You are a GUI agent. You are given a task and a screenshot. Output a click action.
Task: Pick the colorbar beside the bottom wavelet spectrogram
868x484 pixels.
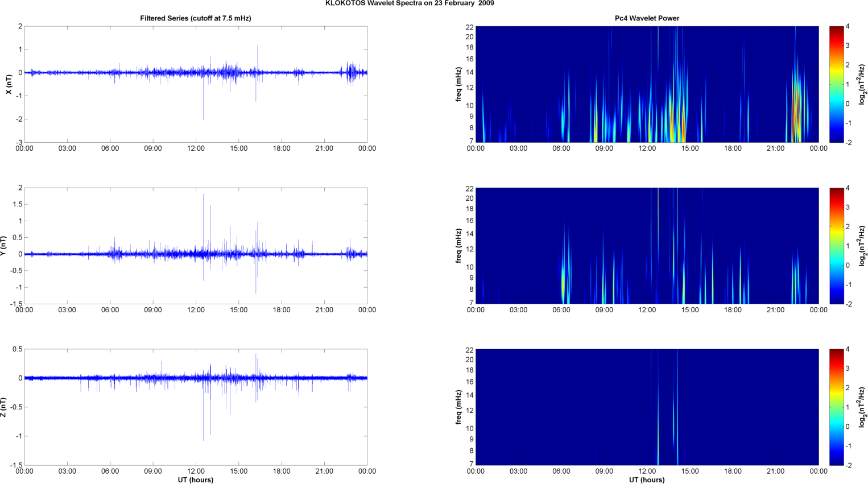[837, 407]
